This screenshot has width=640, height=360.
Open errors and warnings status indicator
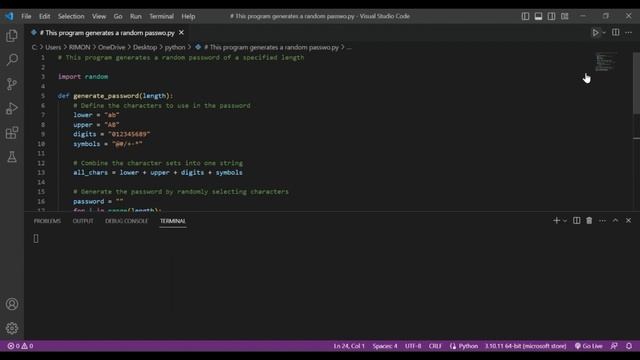click(20, 346)
